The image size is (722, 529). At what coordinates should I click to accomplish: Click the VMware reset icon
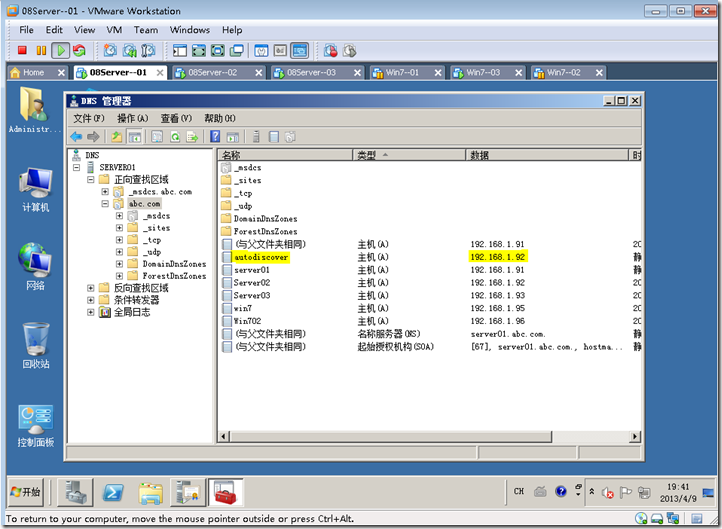coord(79,50)
